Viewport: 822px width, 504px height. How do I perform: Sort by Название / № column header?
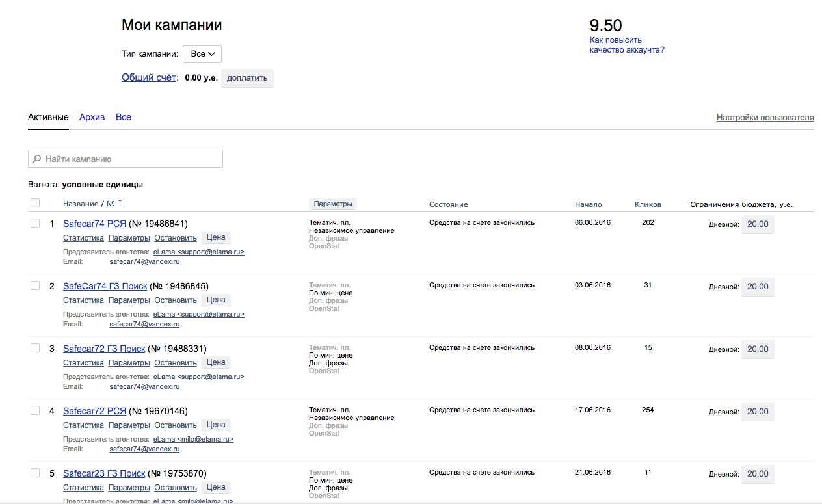[x=88, y=204]
